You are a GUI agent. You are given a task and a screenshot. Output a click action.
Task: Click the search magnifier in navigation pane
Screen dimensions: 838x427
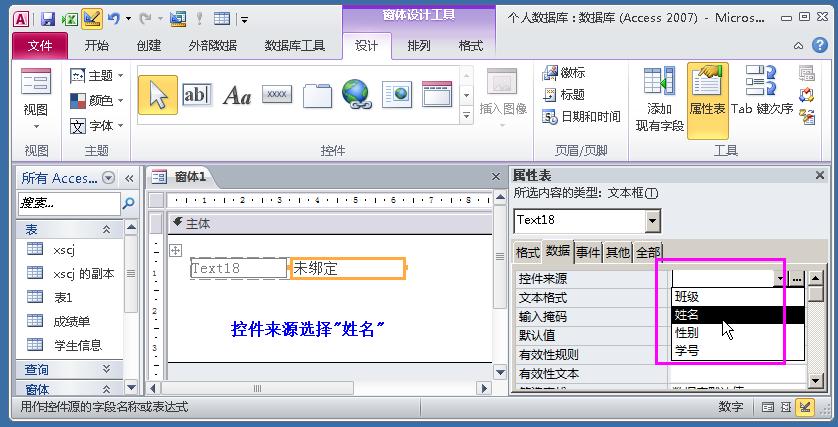(x=128, y=203)
